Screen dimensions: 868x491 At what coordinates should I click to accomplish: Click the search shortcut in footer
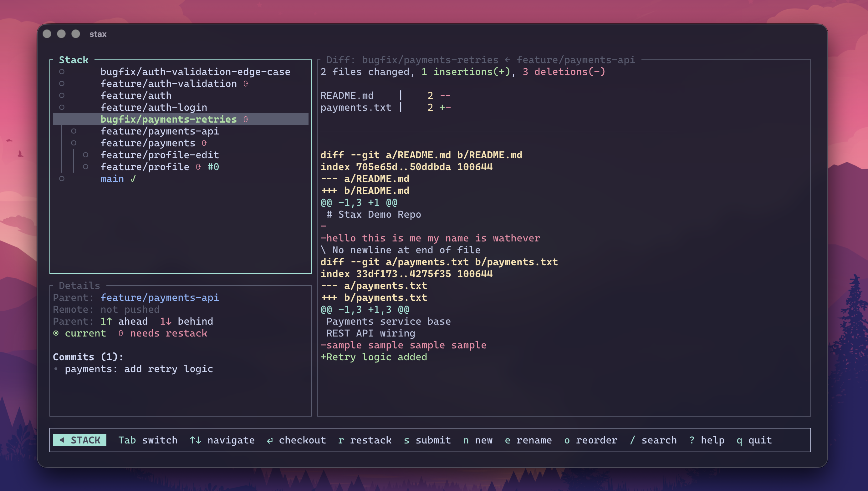[653, 440]
